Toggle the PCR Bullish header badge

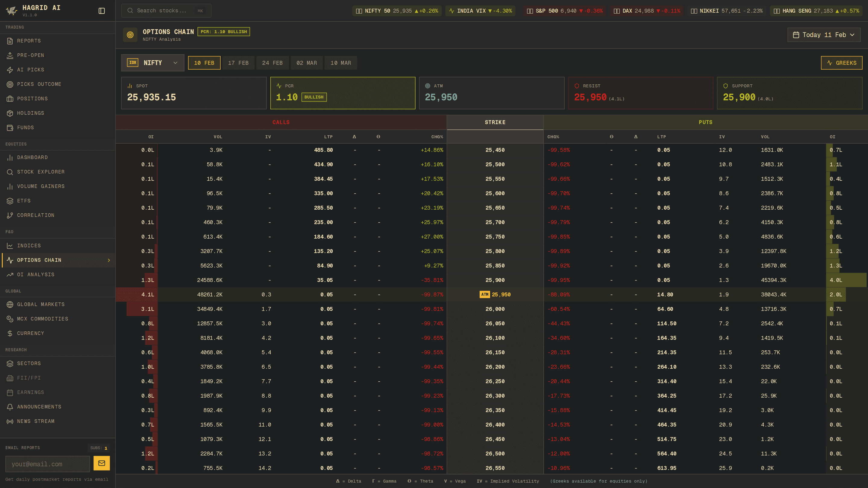click(223, 32)
